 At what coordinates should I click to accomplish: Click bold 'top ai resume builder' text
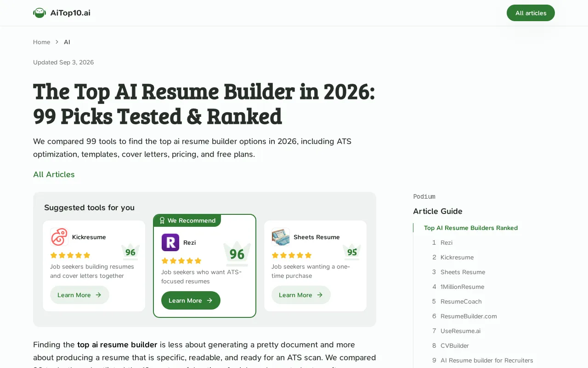pyautogui.click(x=117, y=345)
